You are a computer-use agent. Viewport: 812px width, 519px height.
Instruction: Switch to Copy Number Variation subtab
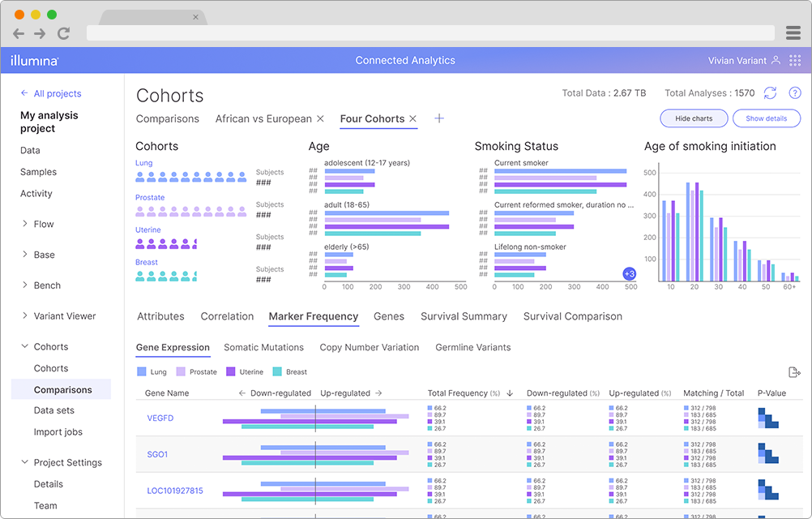pos(370,348)
